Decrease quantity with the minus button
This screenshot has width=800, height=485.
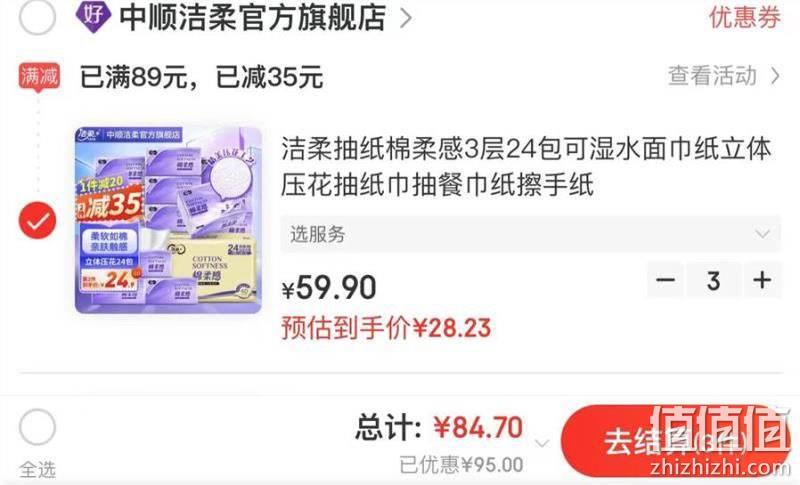click(665, 280)
